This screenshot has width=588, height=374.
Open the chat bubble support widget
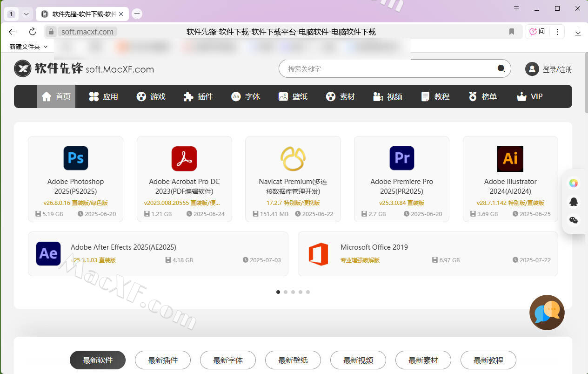click(x=547, y=313)
